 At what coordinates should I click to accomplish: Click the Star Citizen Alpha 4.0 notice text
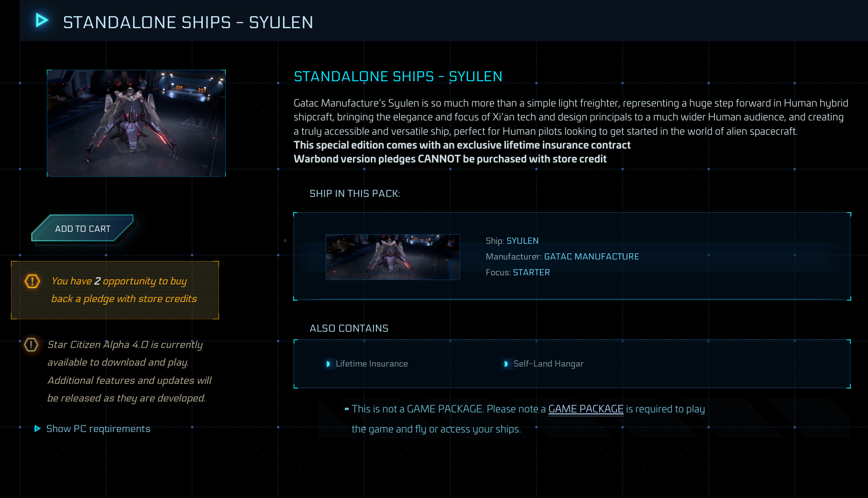pyautogui.click(x=129, y=371)
